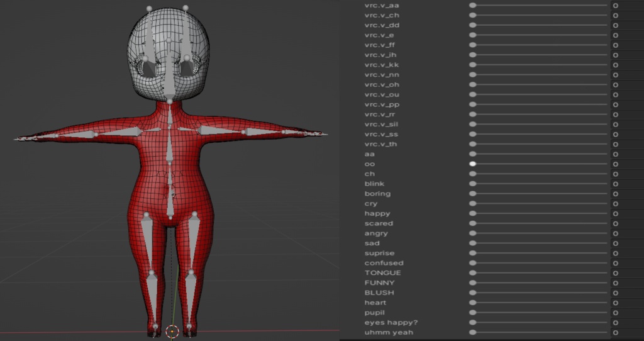
Task: Click the scared slider handle
Action: [473, 223]
